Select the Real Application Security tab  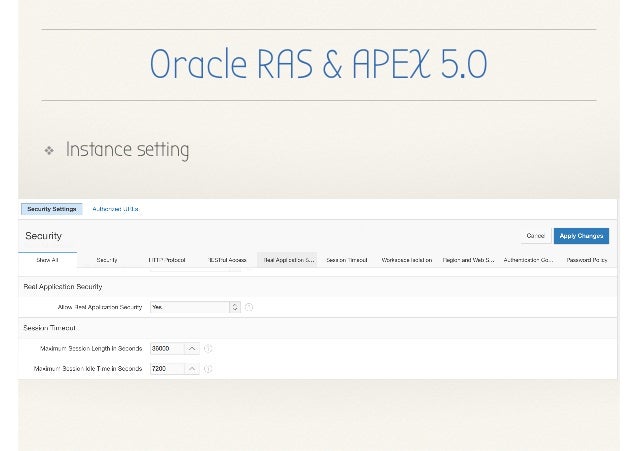288,260
